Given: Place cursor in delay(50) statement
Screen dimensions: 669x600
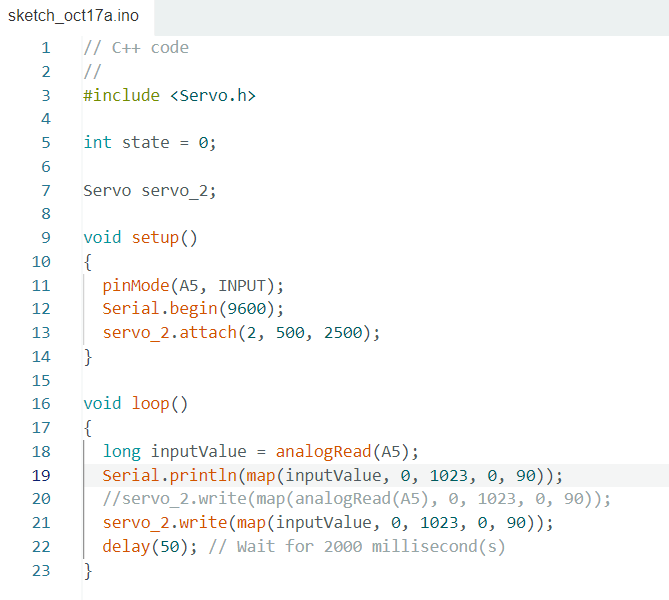Looking at the screenshot, I should click(x=150, y=547).
